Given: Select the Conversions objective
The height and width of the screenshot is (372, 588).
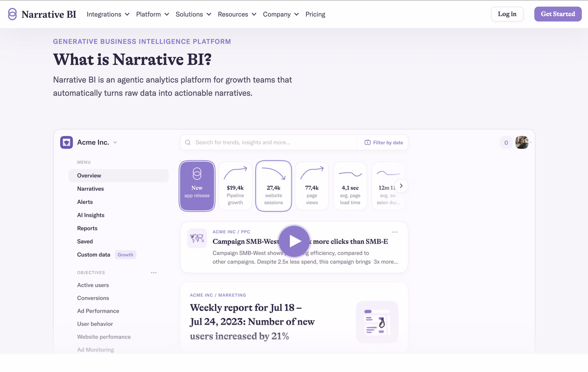Looking at the screenshot, I should [x=93, y=298].
